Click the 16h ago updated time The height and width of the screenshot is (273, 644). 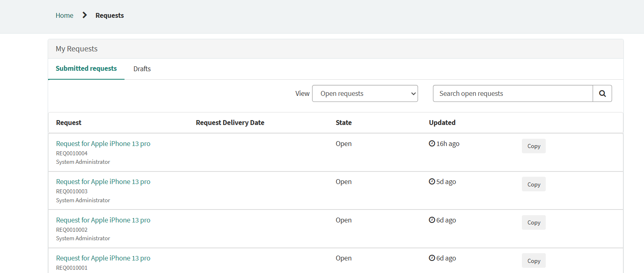(x=448, y=144)
